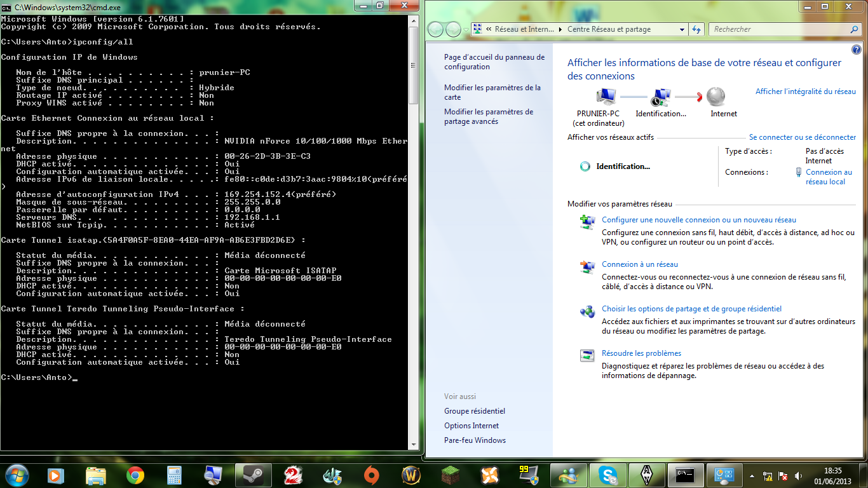Open the Connexion au réseau local link
868x488 pixels.
[x=828, y=177]
